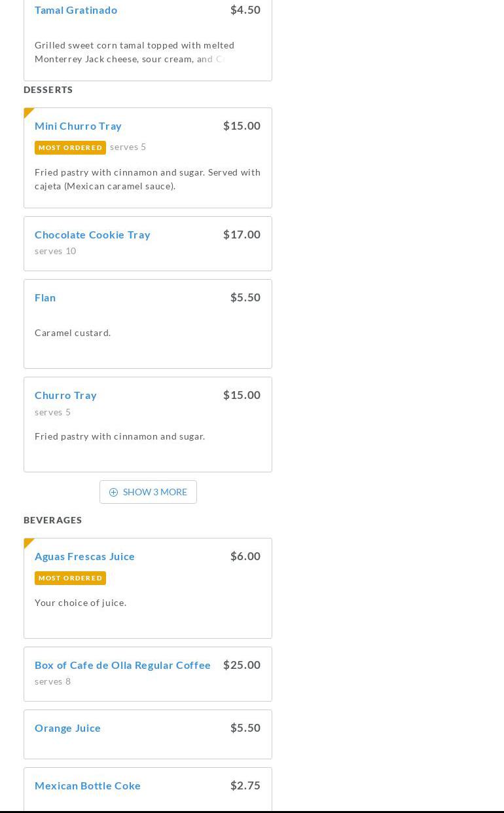
Task: Click the Fried pastry with cinnamon and sugar description
Action: pos(120,436)
